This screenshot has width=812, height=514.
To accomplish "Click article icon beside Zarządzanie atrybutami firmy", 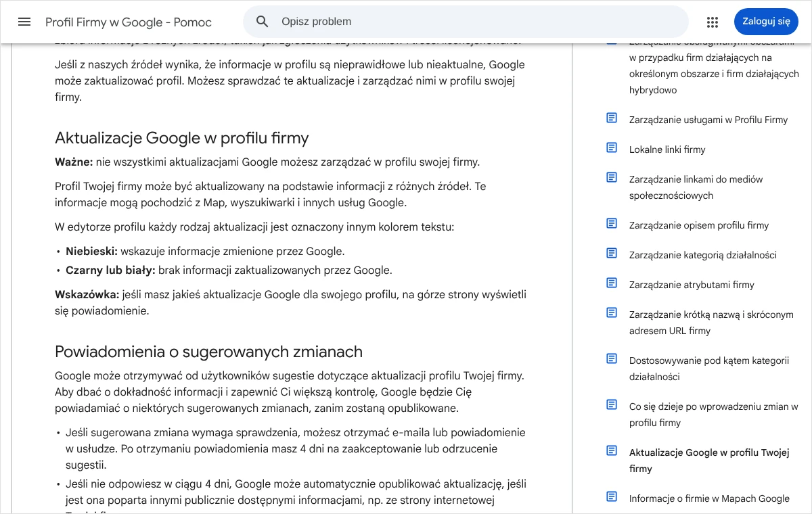I will (x=612, y=283).
